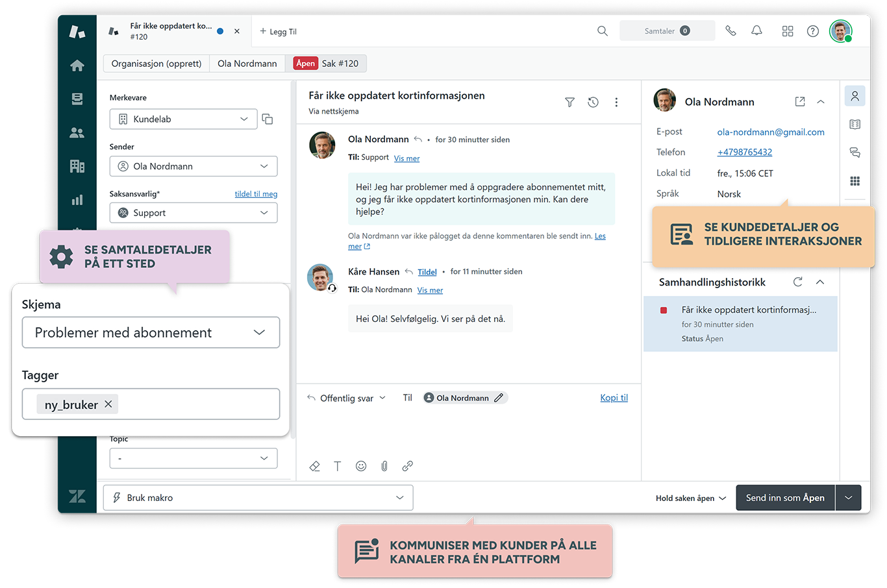Viewport: 887px width, 588px height.
Task: Select the Ola Nordmann breadcrumb tab
Action: click(x=247, y=64)
